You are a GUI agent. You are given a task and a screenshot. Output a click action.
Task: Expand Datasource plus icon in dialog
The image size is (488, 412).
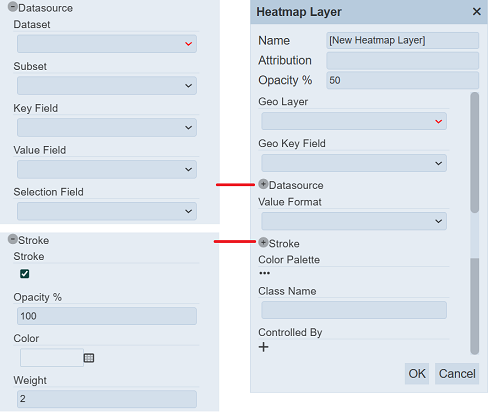pyautogui.click(x=263, y=184)
